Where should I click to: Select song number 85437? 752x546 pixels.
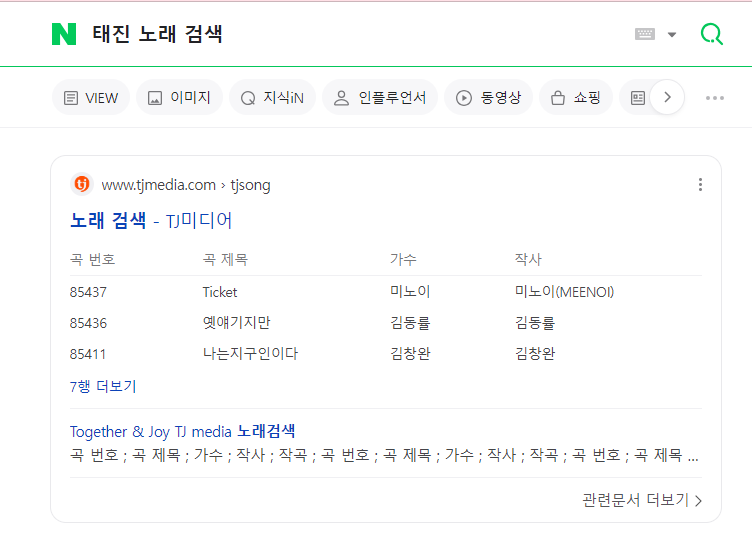click(88, 292)
